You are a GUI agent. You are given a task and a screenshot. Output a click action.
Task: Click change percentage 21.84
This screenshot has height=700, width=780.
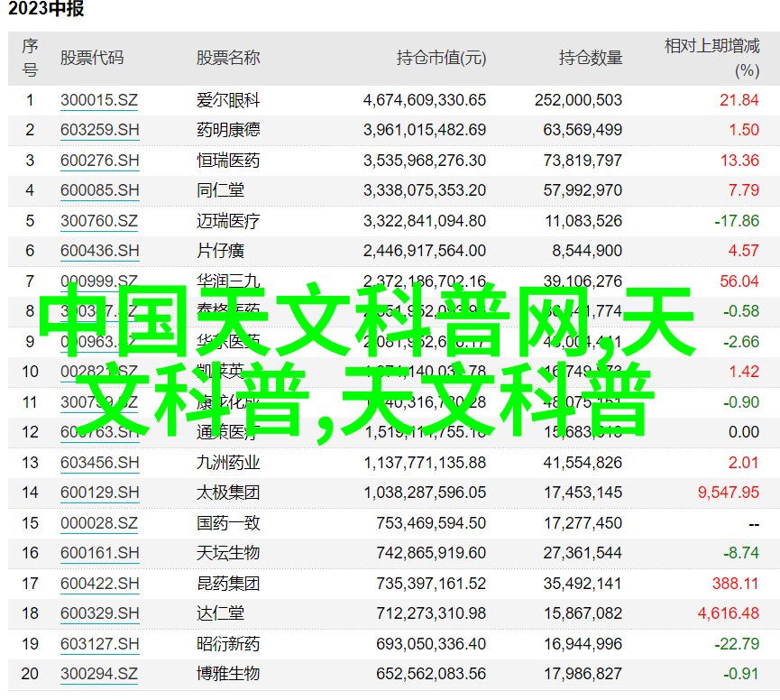point(739,100)
